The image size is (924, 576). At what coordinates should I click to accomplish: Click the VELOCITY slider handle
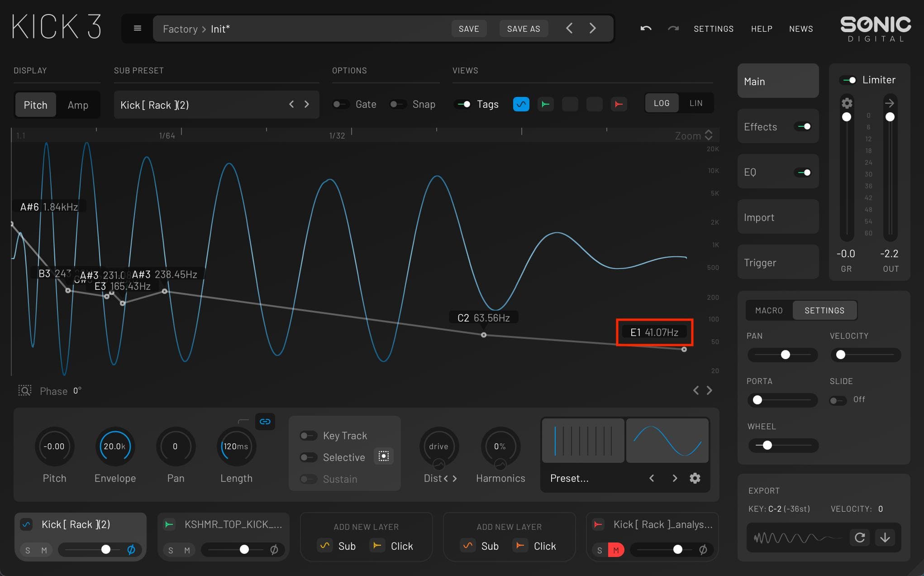(841, 355)
